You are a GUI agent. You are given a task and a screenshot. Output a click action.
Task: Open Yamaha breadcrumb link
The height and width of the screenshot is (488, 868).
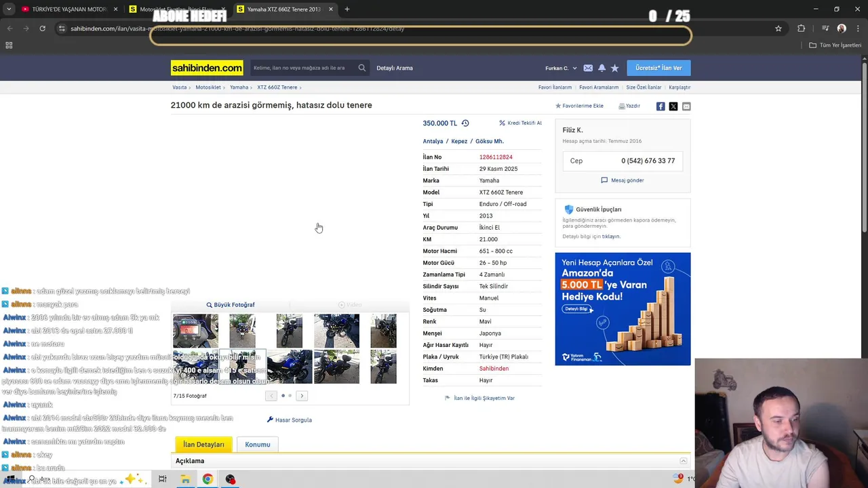pos(239,87)
